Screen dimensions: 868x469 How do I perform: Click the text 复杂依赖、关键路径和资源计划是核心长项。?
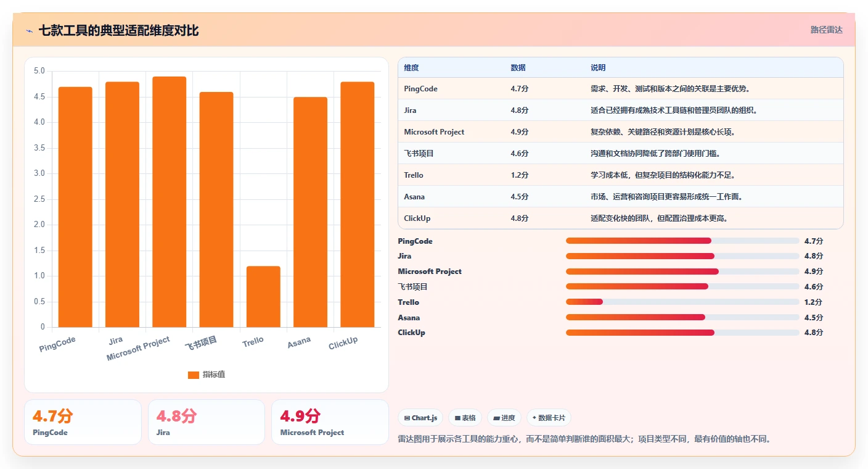point(663,132)
